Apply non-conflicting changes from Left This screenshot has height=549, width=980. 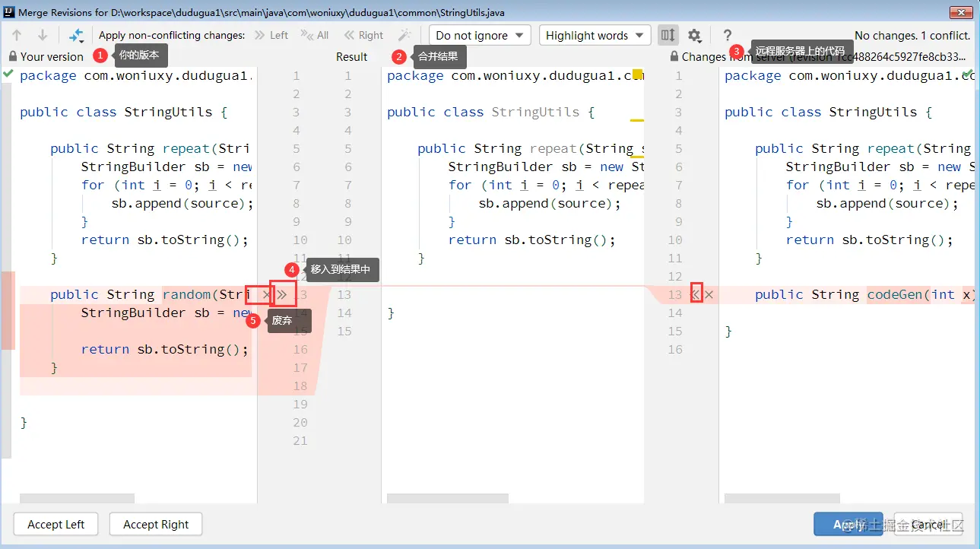(271, 35)
